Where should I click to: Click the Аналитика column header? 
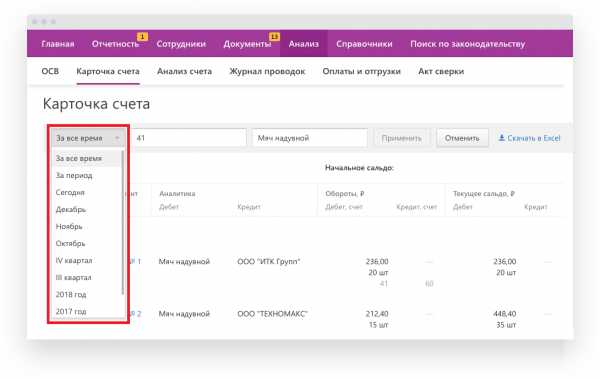pyautogui.click(x=177, y=193)
